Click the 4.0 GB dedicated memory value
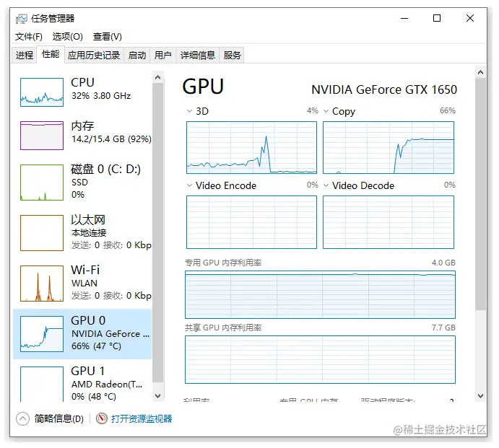Viewport: 499px width, 448px height. pos(443,263)
